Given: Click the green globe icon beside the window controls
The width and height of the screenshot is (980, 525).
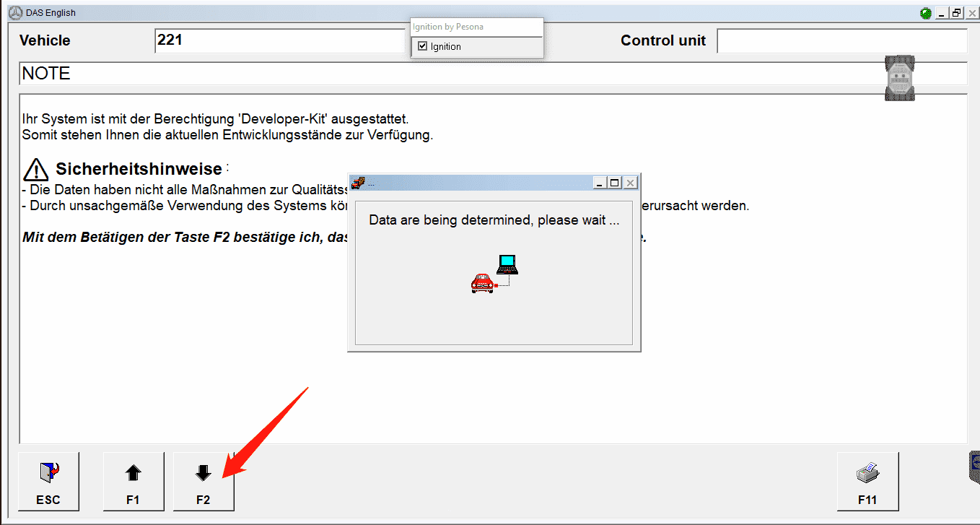Looking at the screenshot, I should [x=925, y=13].
